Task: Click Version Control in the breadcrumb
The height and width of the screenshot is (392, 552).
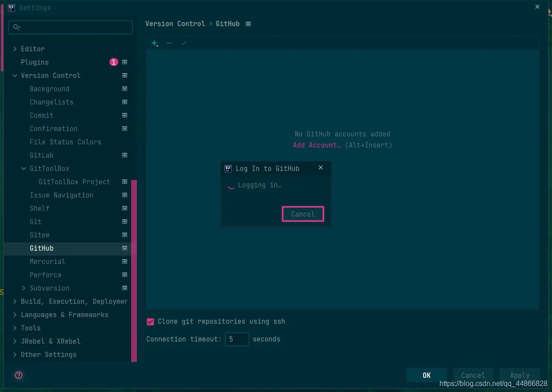Action: (175, 24)
